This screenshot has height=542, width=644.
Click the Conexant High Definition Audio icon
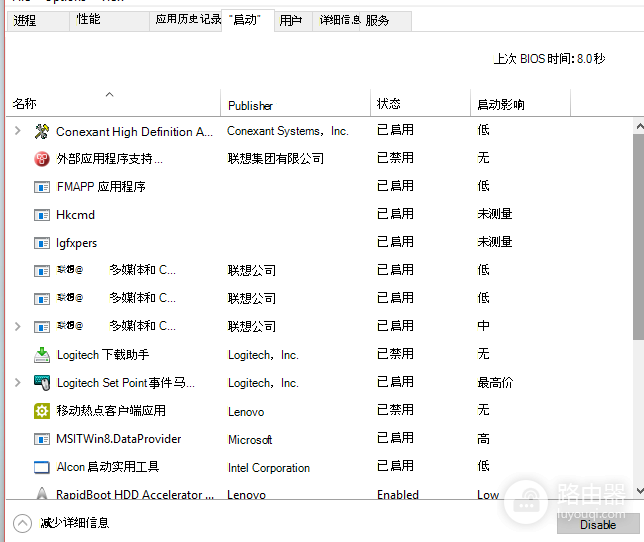(42, 131)
